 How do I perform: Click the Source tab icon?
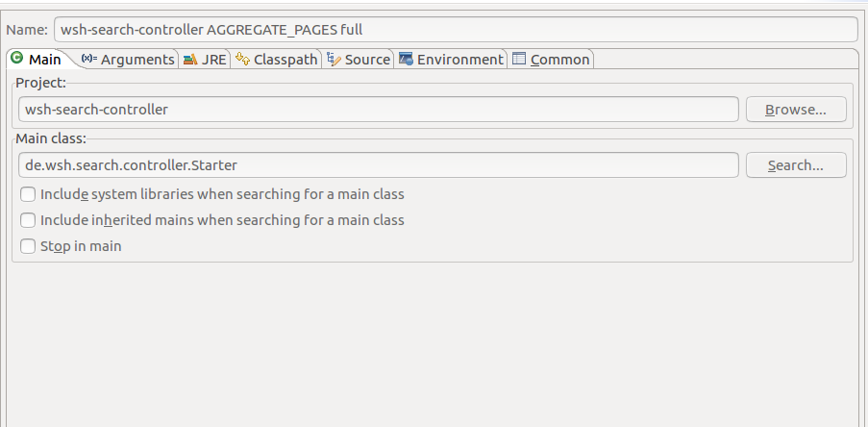[334, 59]
